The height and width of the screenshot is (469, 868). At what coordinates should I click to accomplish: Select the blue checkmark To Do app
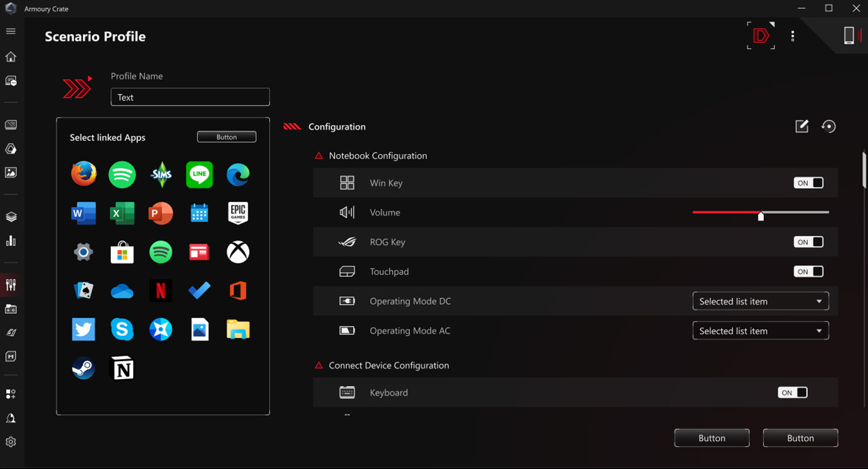point(200,291)
